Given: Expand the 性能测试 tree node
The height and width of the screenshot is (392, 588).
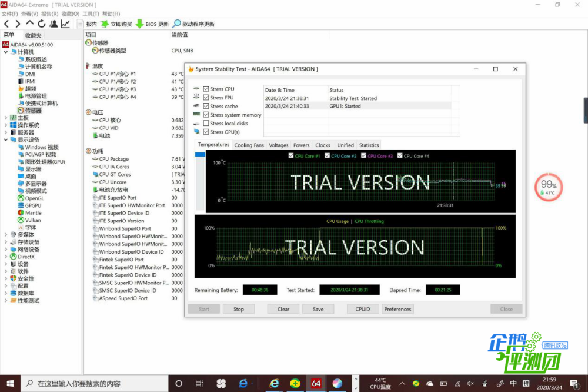Looking at the screenshot, I should (x=6, y=301).
